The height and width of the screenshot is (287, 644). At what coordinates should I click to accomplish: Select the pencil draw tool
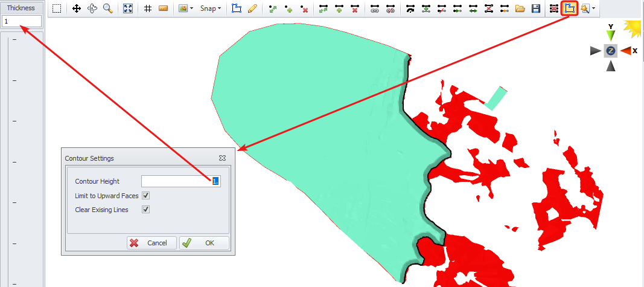click(252, 9)
